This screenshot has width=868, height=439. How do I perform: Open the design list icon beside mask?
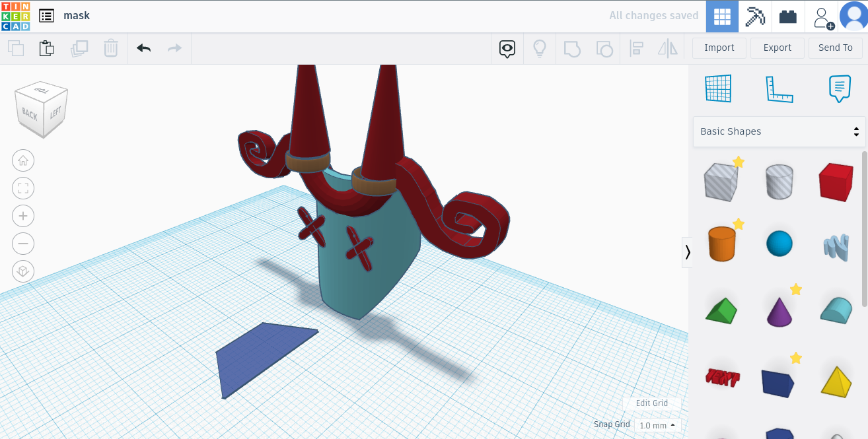46,16
